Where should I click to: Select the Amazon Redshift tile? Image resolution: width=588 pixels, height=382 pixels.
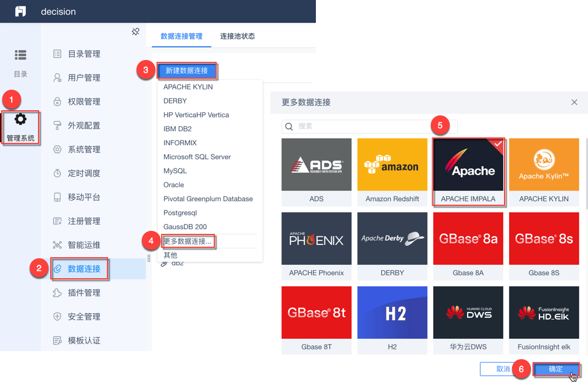click(x=392, y=172)
